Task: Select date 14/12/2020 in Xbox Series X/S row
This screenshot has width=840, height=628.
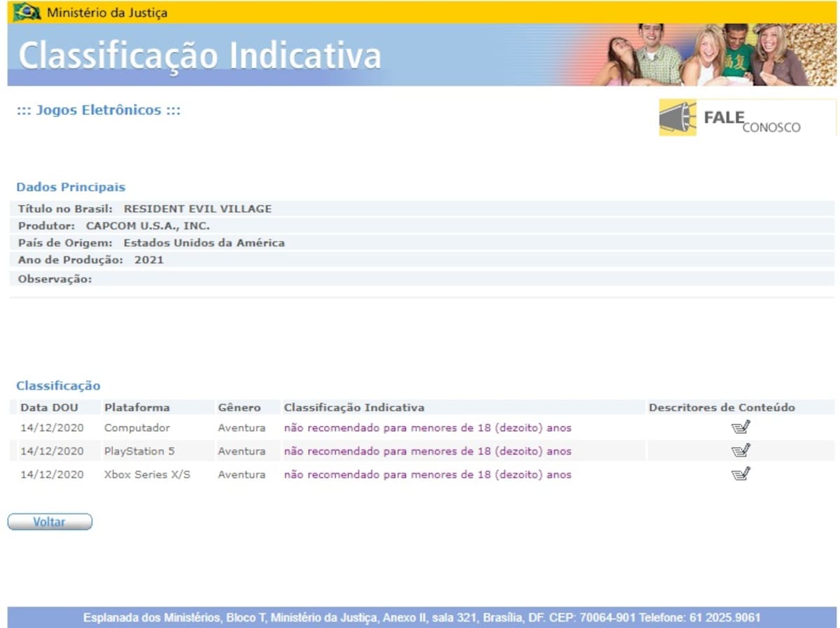Action: coord(52,475)
